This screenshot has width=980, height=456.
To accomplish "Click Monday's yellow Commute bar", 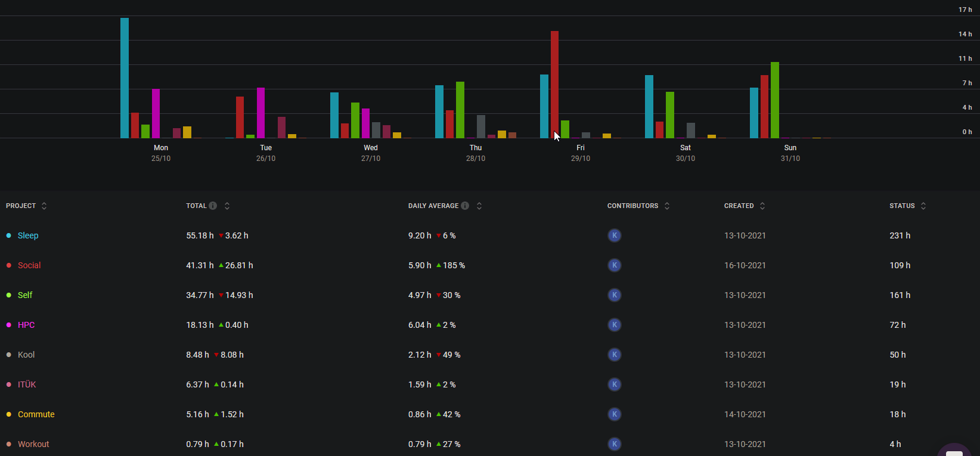I will (187, 132).
